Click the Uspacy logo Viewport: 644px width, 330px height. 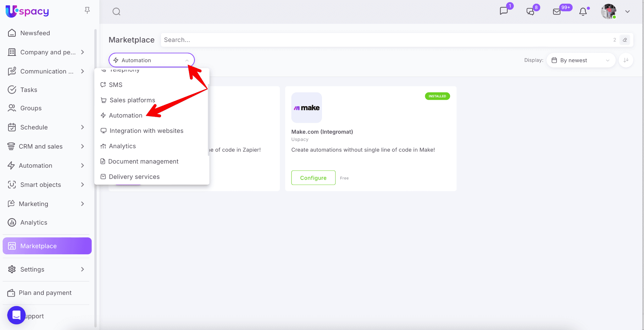[x=27, y=11]
